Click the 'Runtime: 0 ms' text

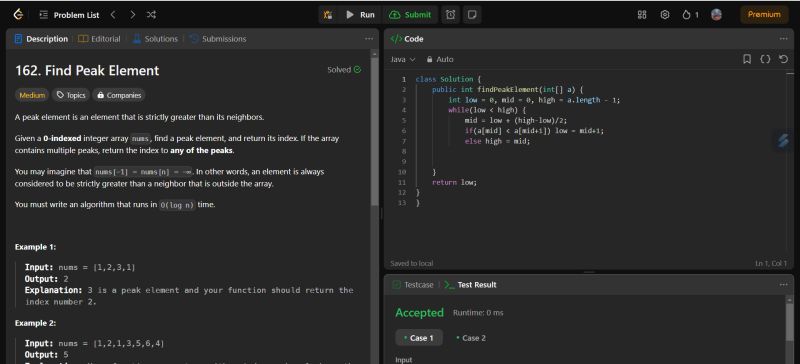tap(478, 312)
